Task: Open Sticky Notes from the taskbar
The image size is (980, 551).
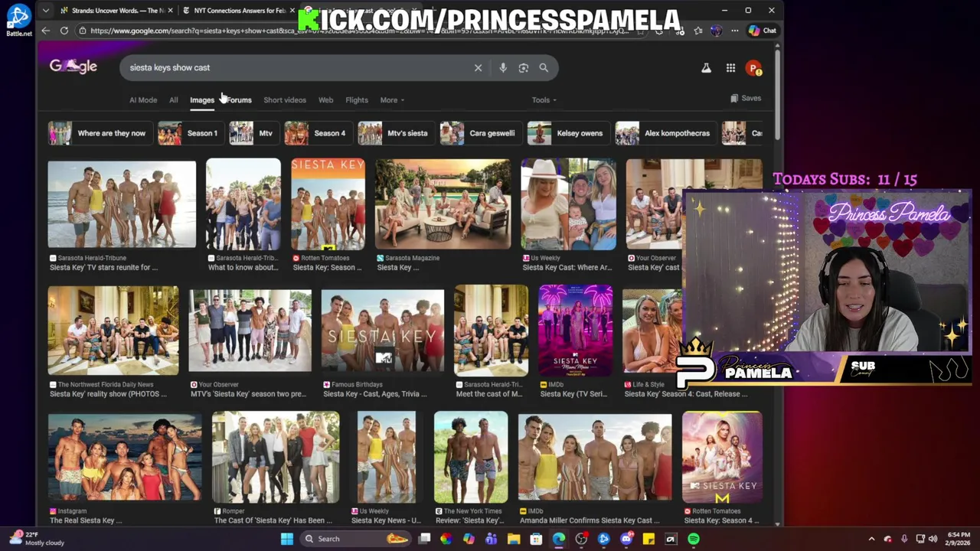Action: point(648,539)
